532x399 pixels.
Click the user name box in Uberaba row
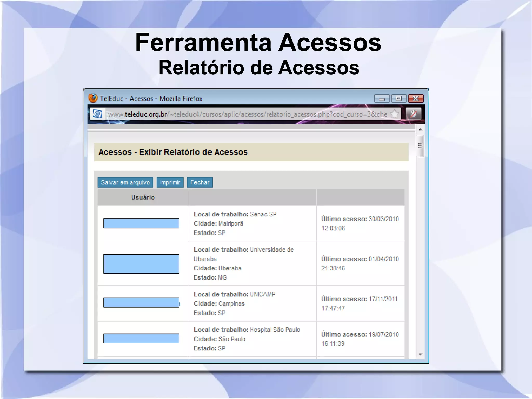coord(141,264)
